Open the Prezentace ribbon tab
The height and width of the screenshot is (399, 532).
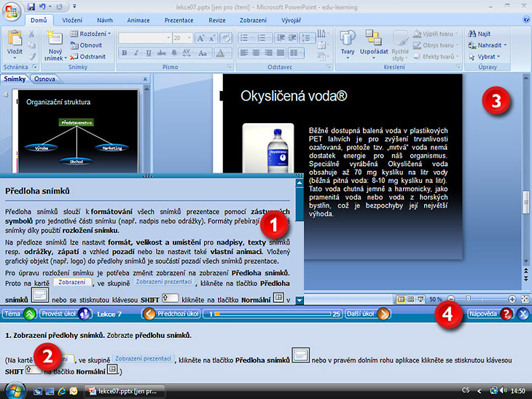click(179, 20)
